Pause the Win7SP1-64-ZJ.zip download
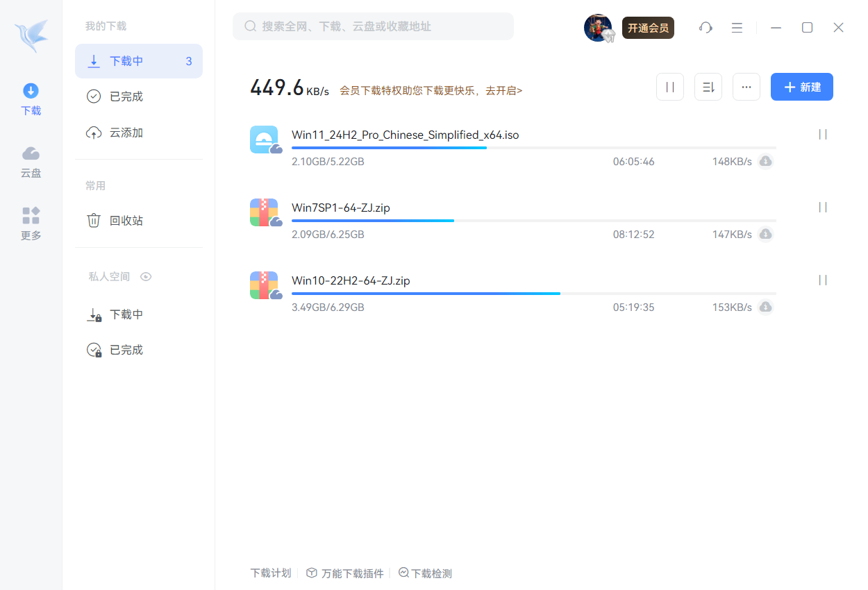This screenshot has height=590, width=868. click(x=823, y=207)
